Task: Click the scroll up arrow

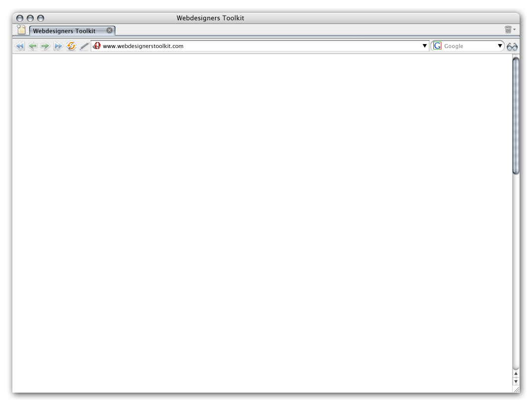Action: click(516, 374)
